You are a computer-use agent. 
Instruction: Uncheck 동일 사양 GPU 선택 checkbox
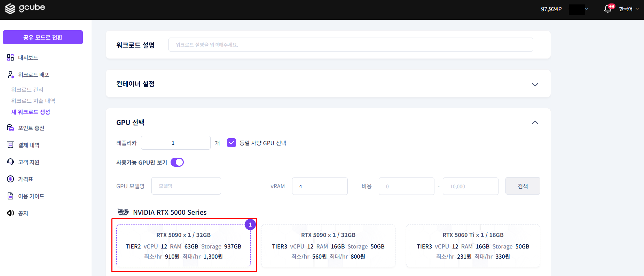[x=231, y=143]
